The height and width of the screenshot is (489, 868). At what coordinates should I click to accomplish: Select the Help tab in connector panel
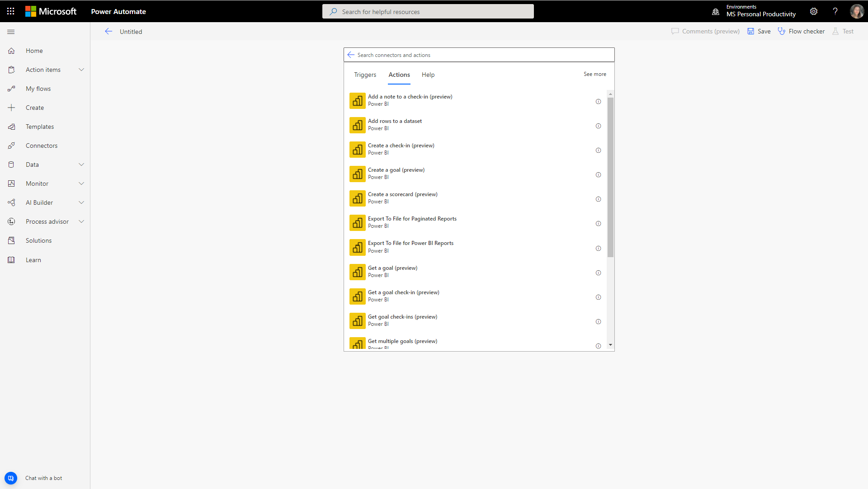coord(428,75)
